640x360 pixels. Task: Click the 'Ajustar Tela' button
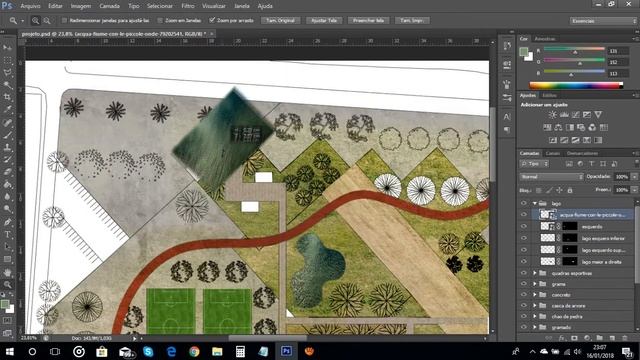coord(324,20)
